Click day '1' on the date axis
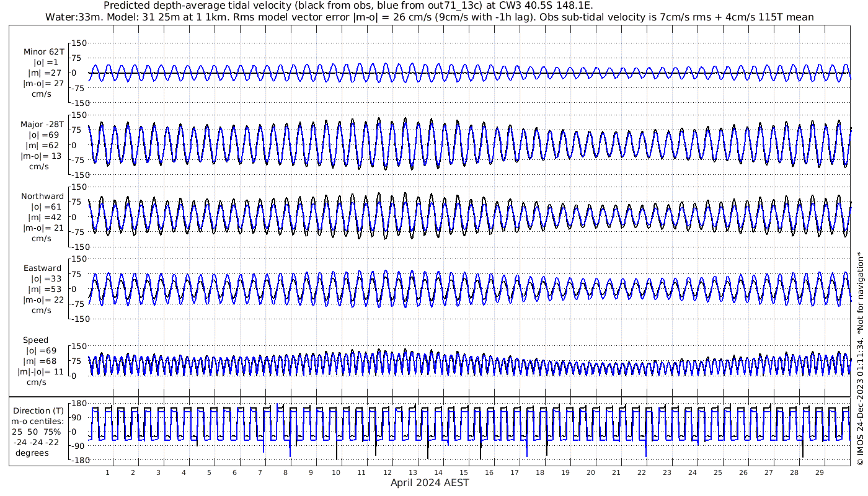Screen dimensions: 868x496 point(108,472)
